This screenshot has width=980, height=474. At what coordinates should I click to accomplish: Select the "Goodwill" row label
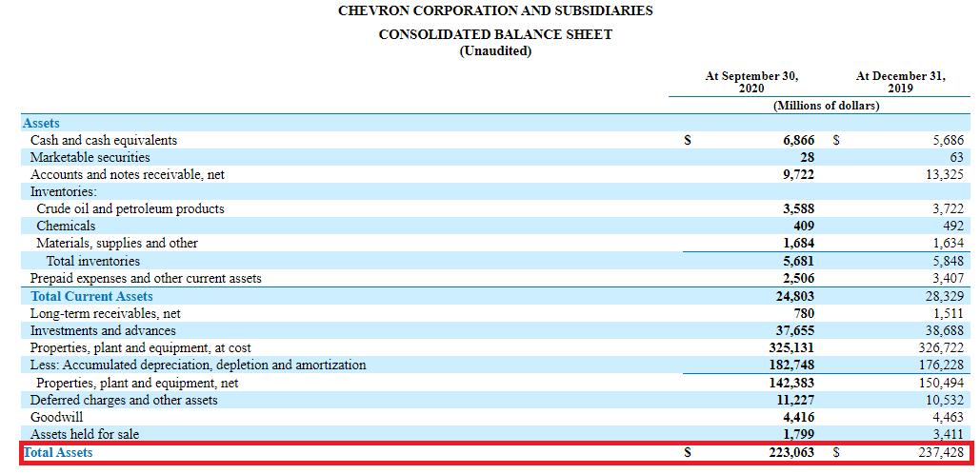point(57,417)
